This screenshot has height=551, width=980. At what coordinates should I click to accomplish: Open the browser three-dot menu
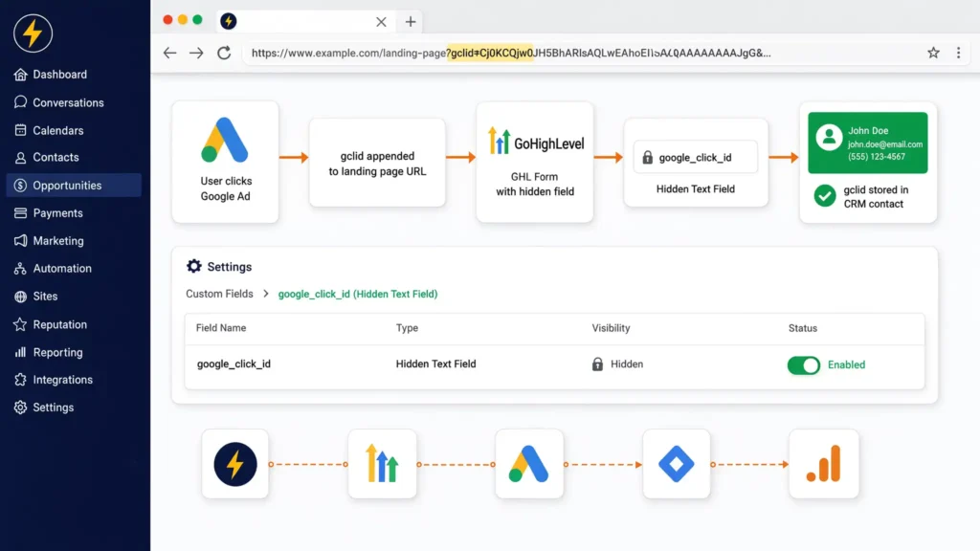(958, 54)
